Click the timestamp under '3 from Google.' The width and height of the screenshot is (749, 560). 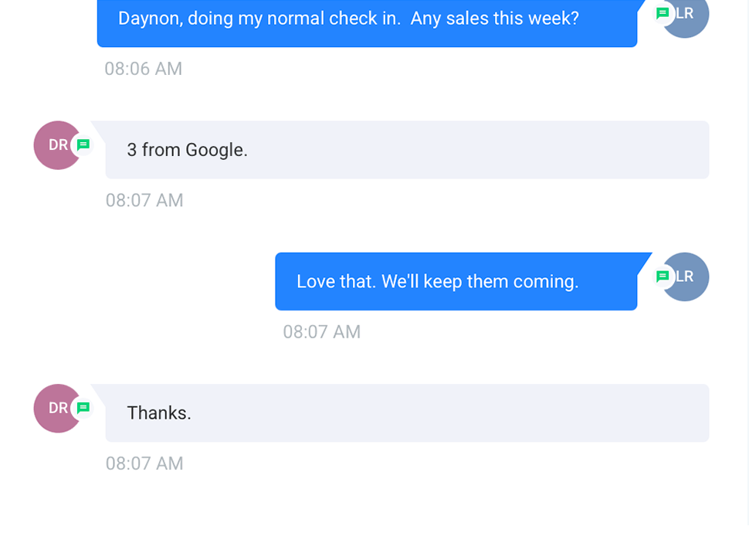click(144, 200)
